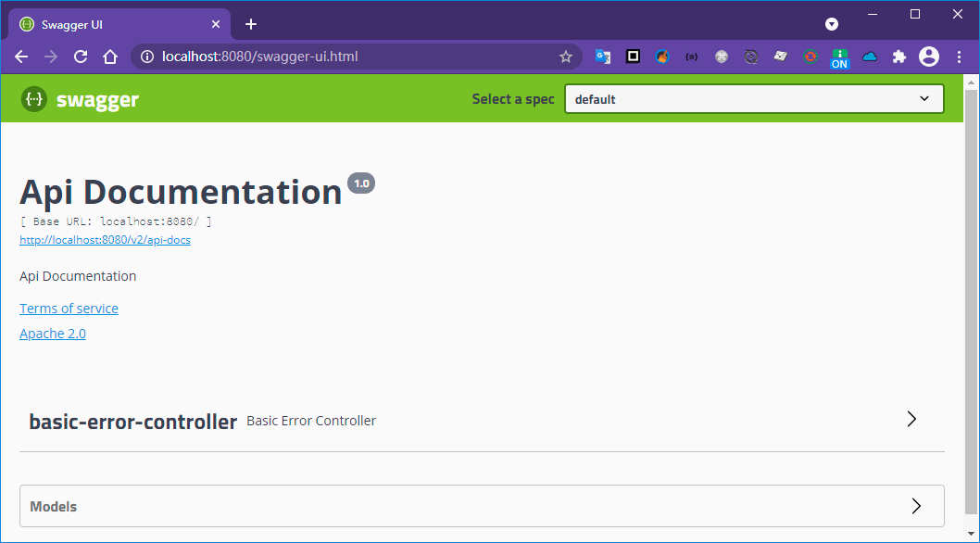Open the red-green refresh extension icon
The height and width of the screenshot is (543, 980).
click(810, 57)
